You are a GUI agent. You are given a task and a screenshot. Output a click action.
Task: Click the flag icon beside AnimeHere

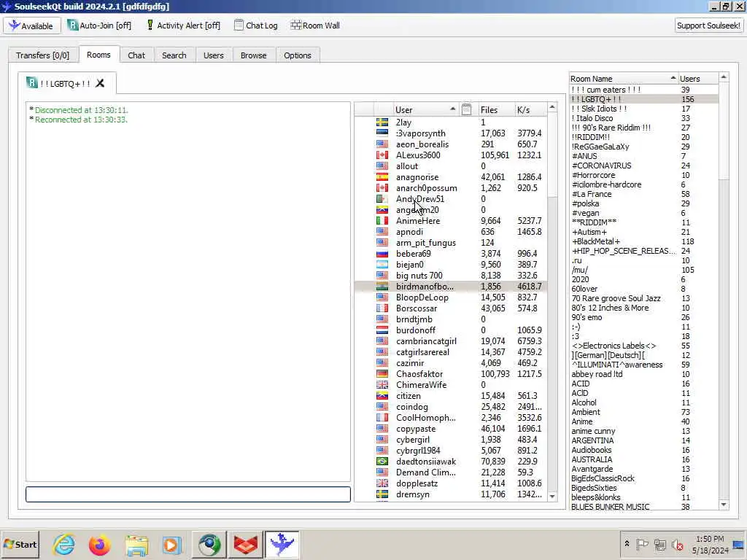click(x=382, y=221)
